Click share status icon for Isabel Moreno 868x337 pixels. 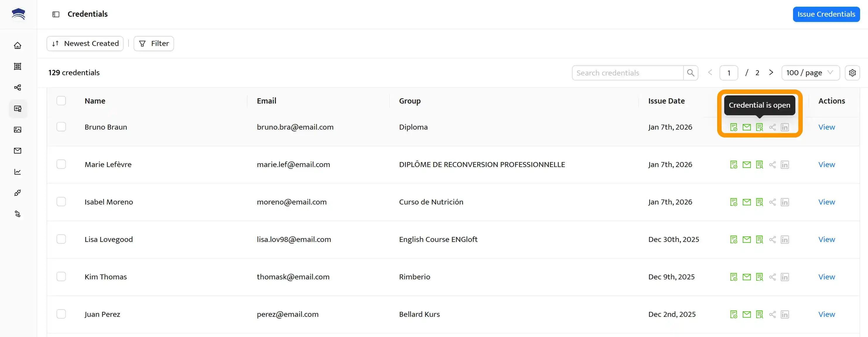[x=772, y=202]
